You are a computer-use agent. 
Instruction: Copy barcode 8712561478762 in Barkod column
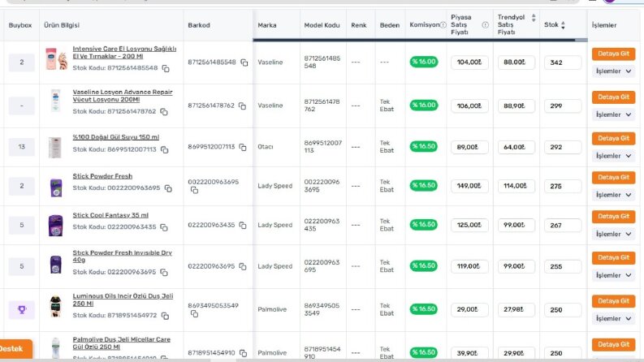point(242,106)
